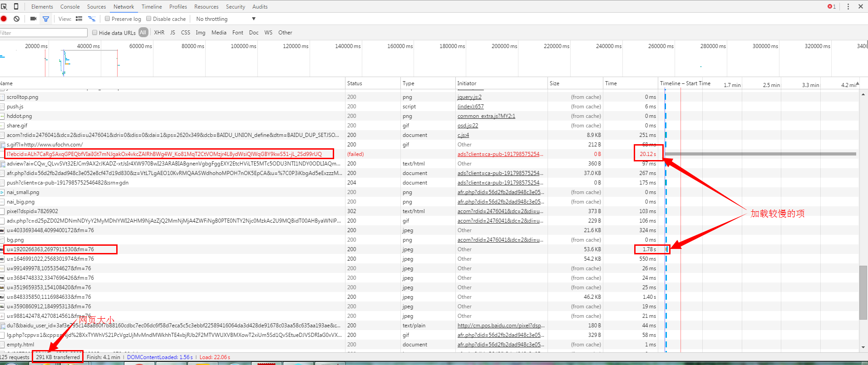Focus the Filter text field
The width and height of the screenshot is (868, 365).
(44, 33)
